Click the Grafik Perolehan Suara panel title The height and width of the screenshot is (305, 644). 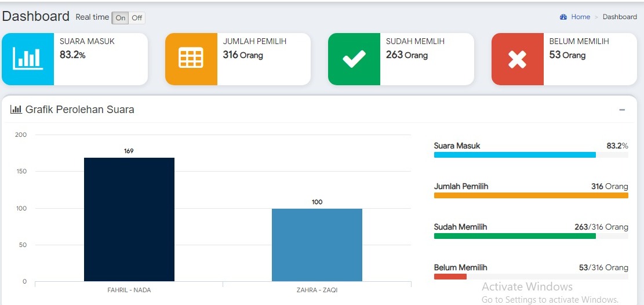[79, 110]
